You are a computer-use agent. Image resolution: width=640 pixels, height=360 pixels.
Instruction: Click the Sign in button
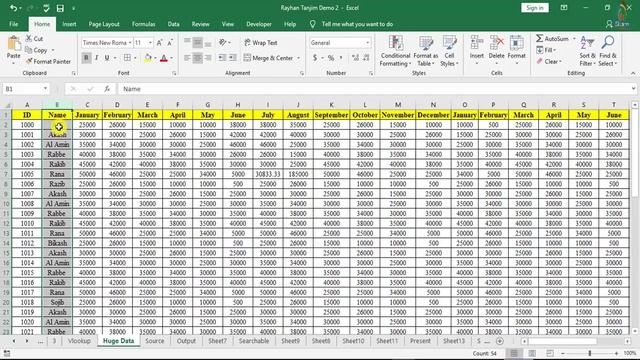[x=535, y=8]
